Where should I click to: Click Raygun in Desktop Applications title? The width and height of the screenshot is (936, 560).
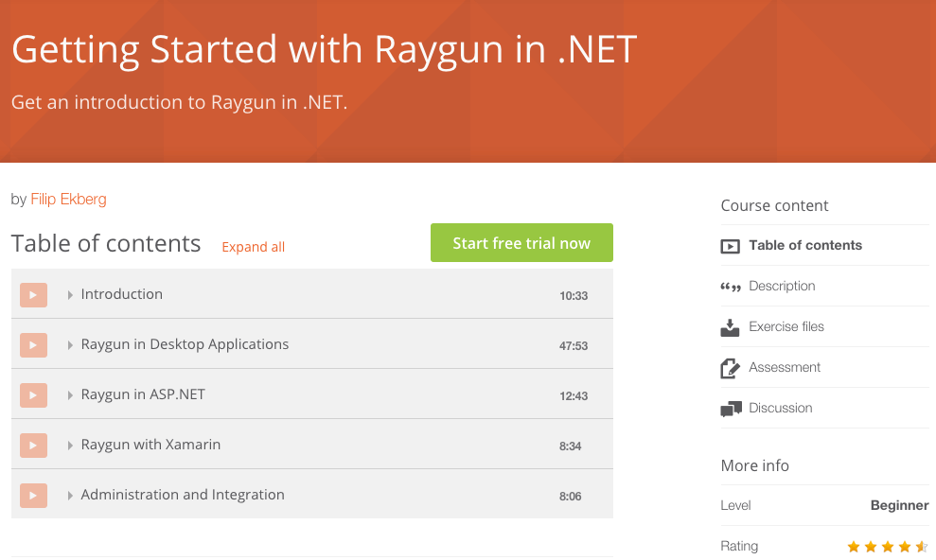point(185,344)
